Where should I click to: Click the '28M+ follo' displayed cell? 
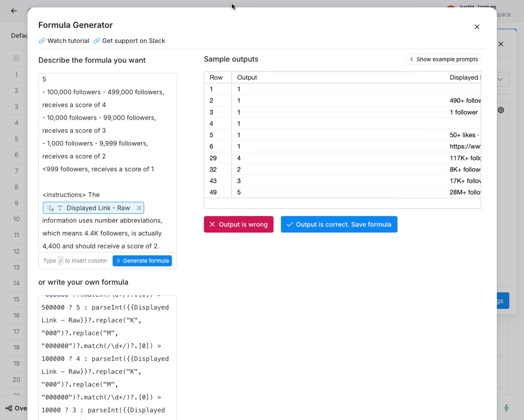(x=465, y=192)
